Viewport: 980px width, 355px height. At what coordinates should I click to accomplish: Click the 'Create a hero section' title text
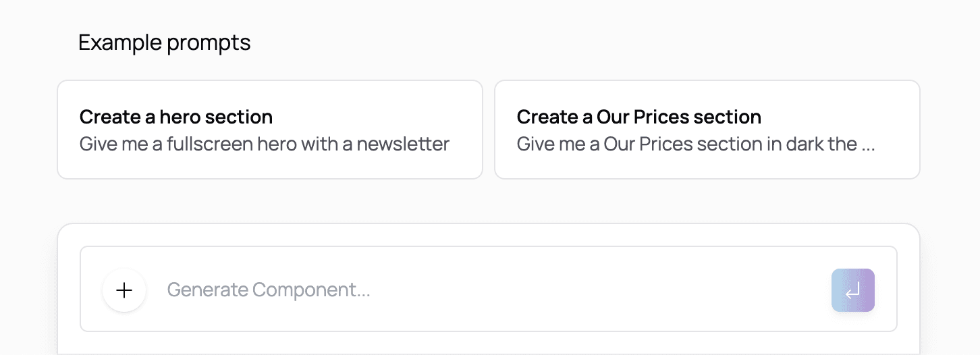(176, 117)
